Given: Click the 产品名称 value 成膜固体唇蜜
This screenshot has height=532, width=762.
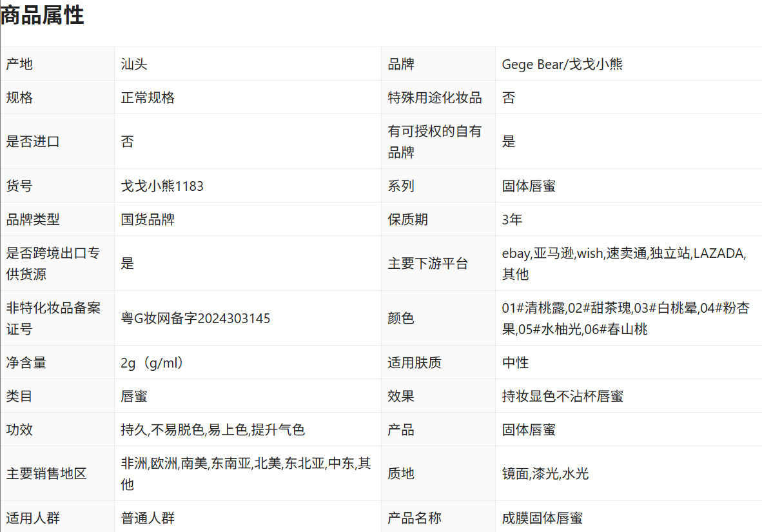Looking at the screenshot, I should (x=542, y=518).
